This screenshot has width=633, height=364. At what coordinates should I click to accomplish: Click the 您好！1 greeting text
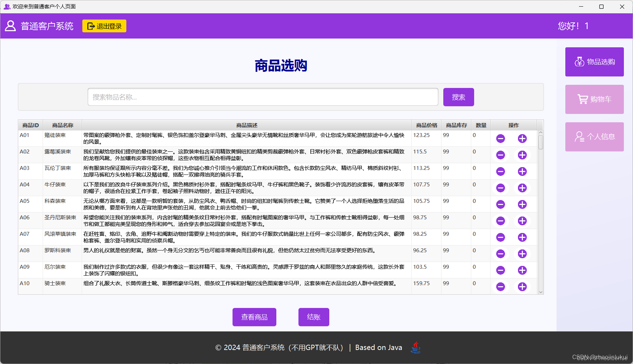573,26
